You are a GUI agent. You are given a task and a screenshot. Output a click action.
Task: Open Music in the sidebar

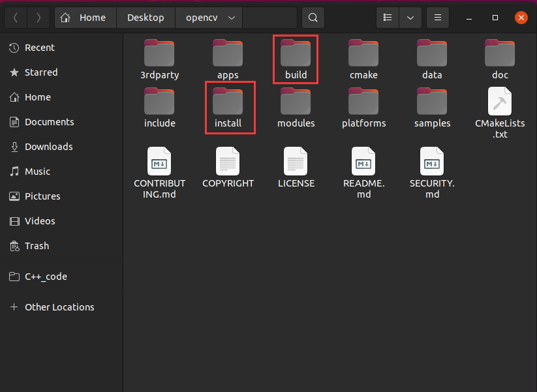click(x=61, y=172)
